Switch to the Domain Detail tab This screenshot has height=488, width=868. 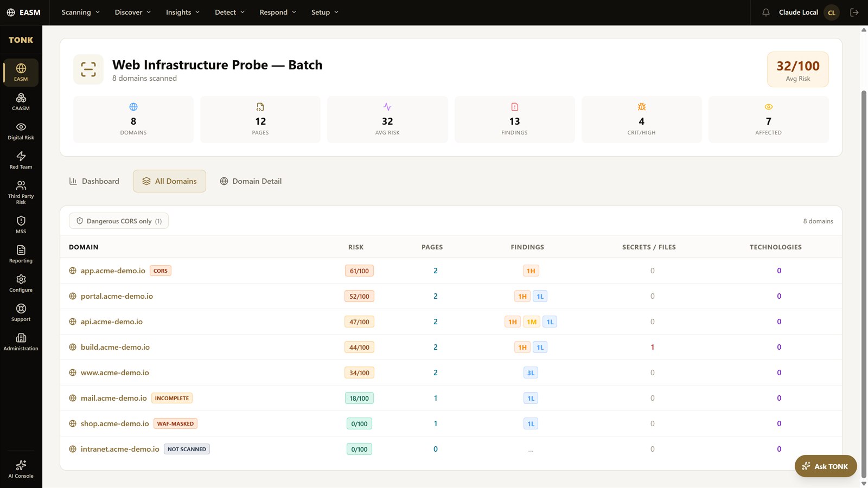pos(251,181)
